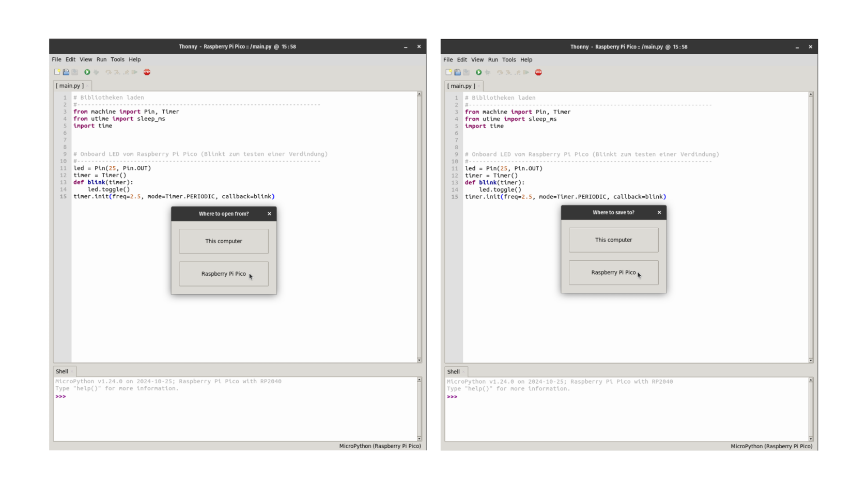Click the shell prompt '>>>' in left window
The image size is (868, 488).
61,397
